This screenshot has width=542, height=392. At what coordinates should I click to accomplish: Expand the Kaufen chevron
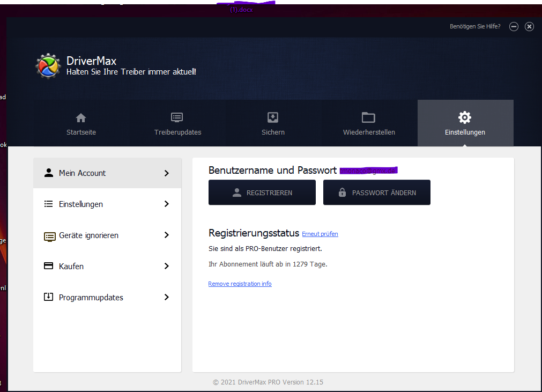pyautogui.click(x=167, y=266)
